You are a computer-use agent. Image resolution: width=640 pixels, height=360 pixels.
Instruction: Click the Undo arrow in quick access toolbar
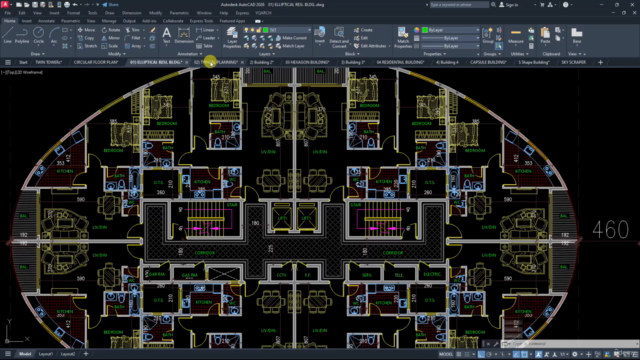75,4
